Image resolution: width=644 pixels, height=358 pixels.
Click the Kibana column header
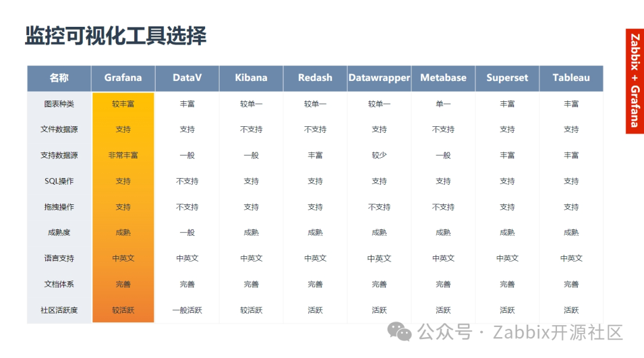pos(251,78)
